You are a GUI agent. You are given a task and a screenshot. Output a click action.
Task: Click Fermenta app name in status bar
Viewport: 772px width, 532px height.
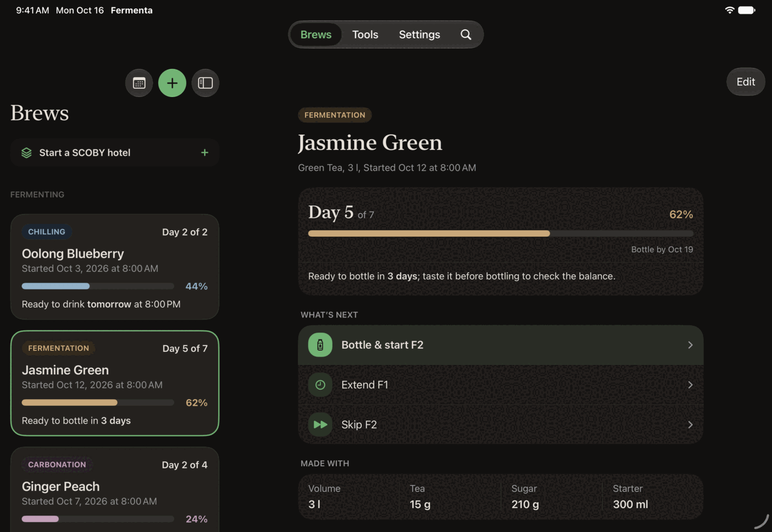point(132,10)
